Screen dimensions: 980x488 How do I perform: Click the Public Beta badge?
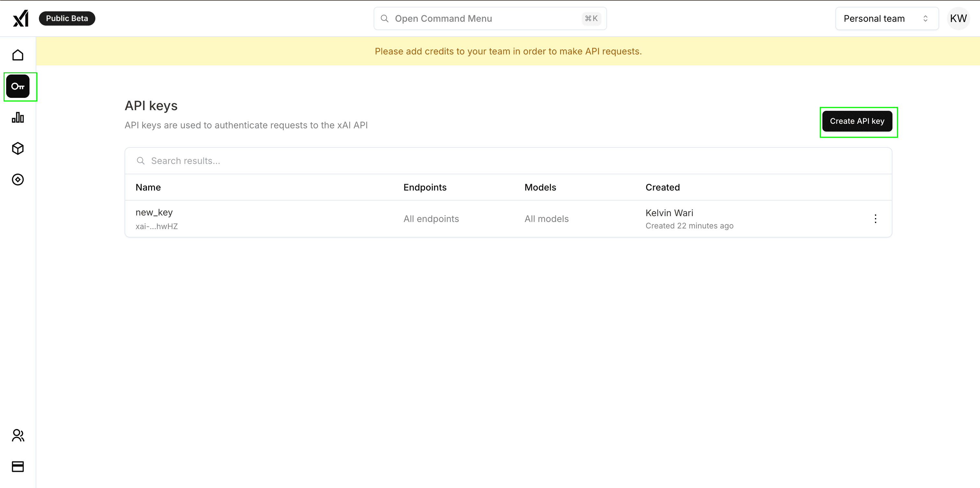tap(67, 18)
